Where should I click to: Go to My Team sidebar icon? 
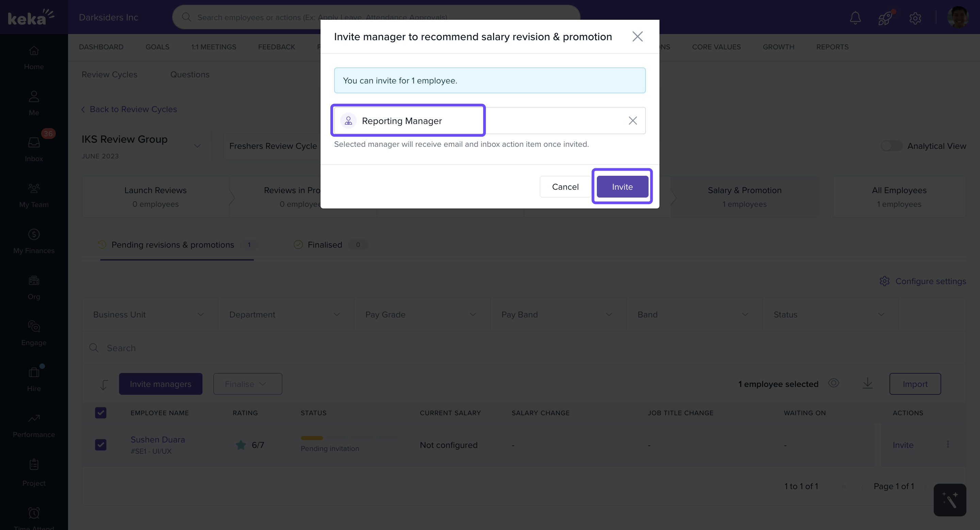[34, 195]
